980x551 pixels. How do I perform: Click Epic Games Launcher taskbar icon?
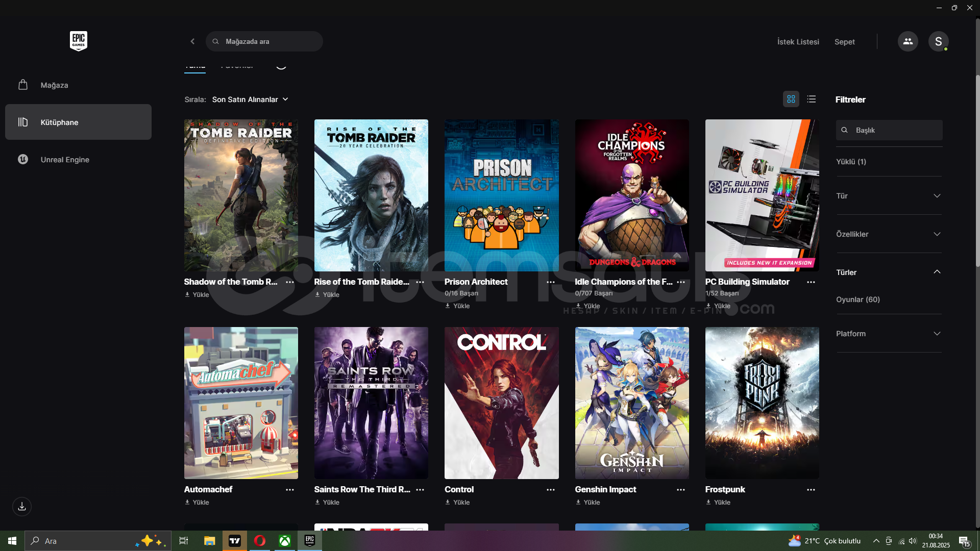click(x=310, y=541)
